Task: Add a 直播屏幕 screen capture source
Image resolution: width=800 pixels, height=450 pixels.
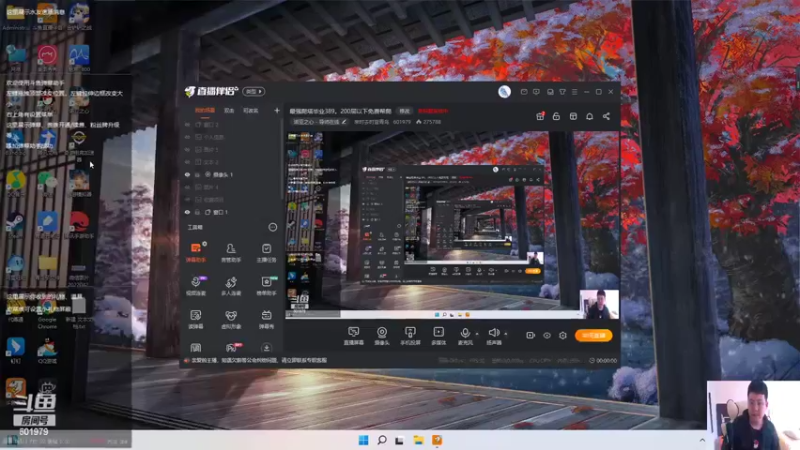Action: point(354,336)
